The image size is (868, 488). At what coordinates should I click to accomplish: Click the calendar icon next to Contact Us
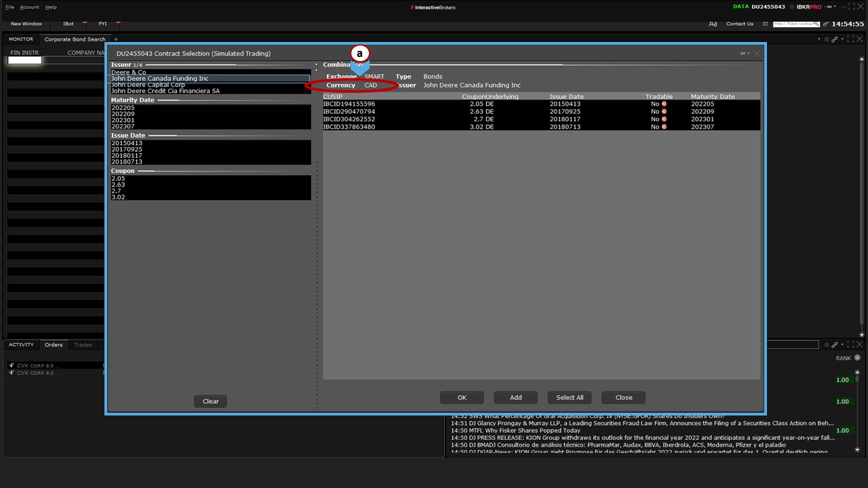[765, 24]
